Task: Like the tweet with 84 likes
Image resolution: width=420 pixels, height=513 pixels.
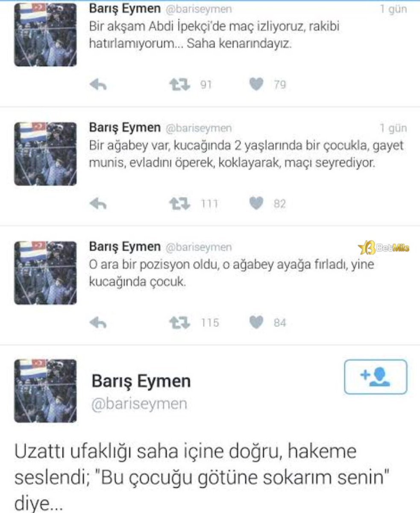Action: (256, 323)
